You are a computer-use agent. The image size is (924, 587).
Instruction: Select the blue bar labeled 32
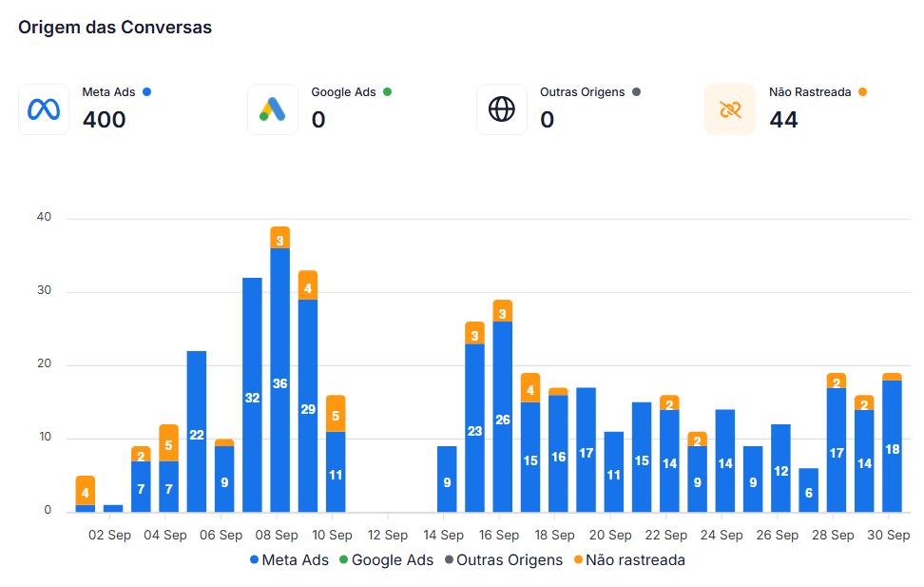(x=252, y=395)
